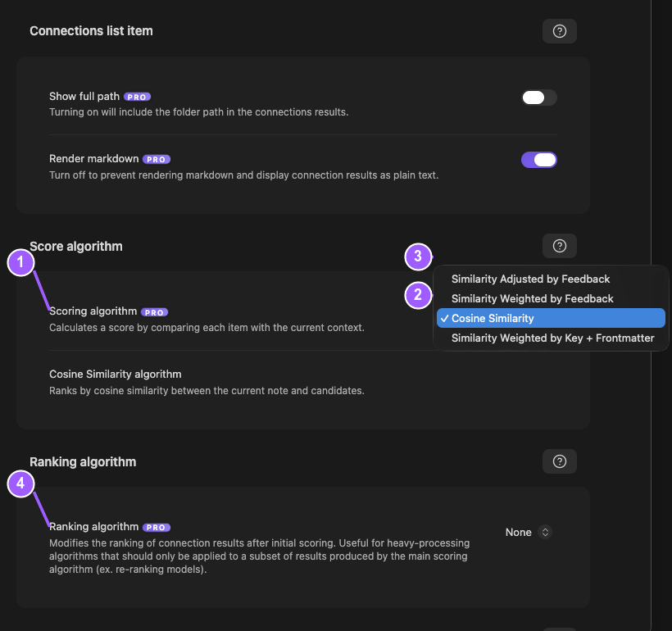Click PRO badge beside Scoring algorithm
Viewport: 672px width, 631px height.
click(x=154, y=312)
